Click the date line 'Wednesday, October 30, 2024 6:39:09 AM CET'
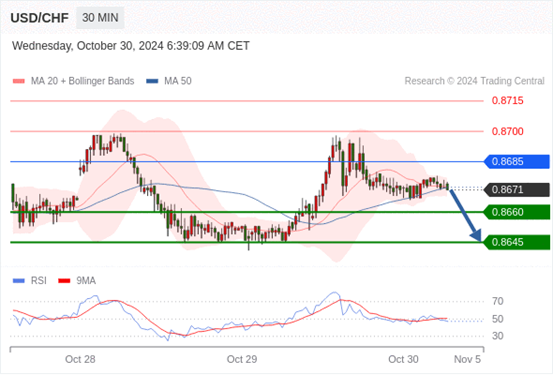 [131, 46]
